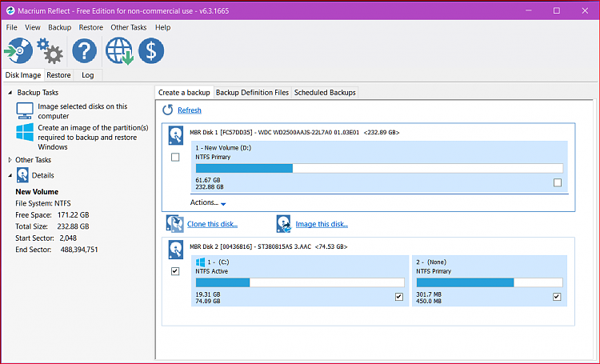The height and width of the screenshot is (364, 600).
Task: Open the View menu
Action: 33,27
